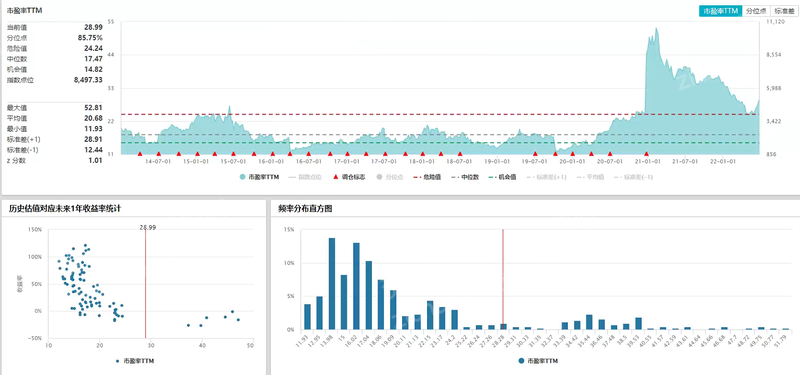800x375 pixels.
Task: Click the 中位数 value 17.47
Action: (x=93, y=59)
